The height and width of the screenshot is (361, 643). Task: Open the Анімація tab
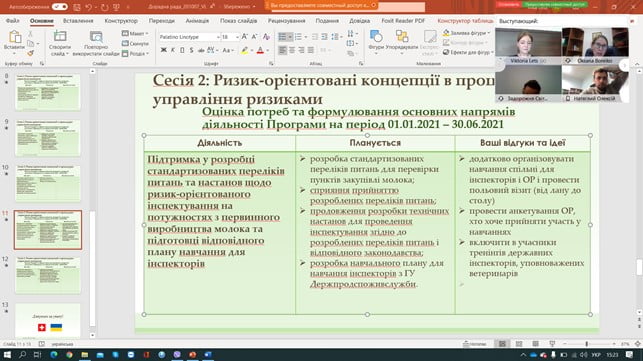tap(197, 21)
